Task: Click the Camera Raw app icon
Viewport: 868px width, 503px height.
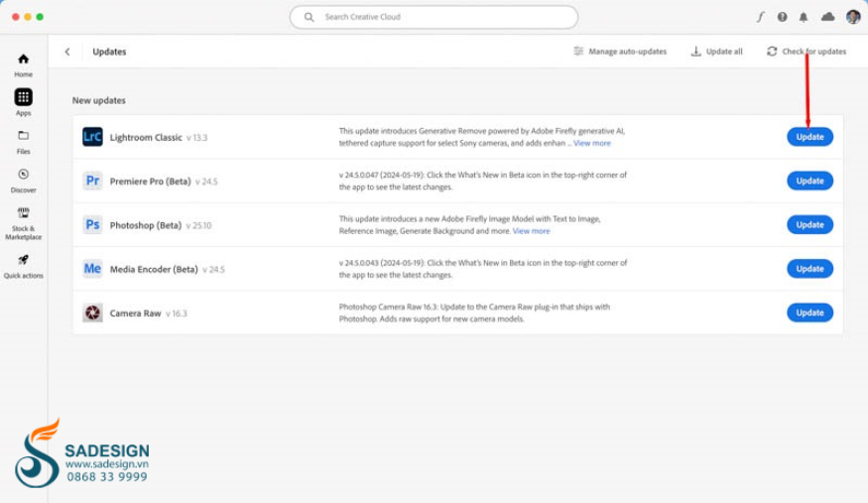Action: coord(92,313)
